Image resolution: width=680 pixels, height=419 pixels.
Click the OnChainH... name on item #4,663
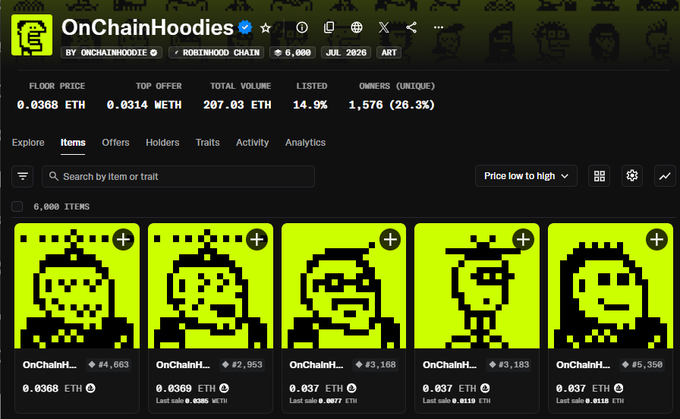tap(49, 365)
